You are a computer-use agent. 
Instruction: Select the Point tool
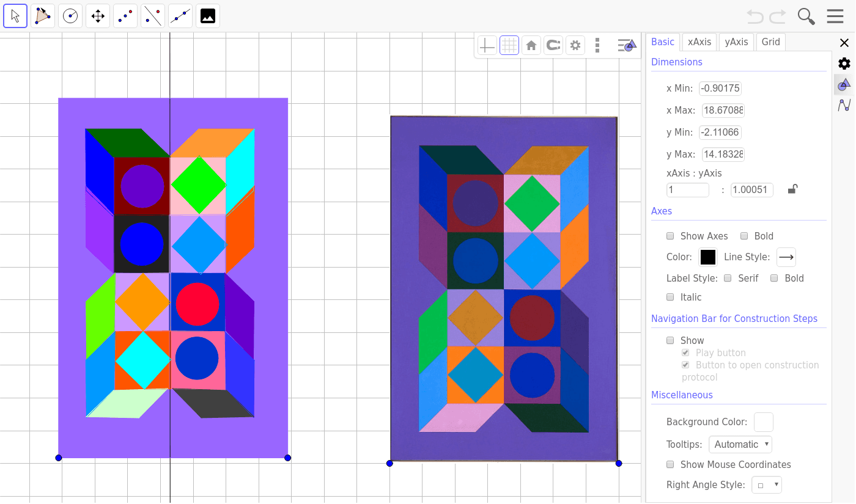tap(125, 16)
